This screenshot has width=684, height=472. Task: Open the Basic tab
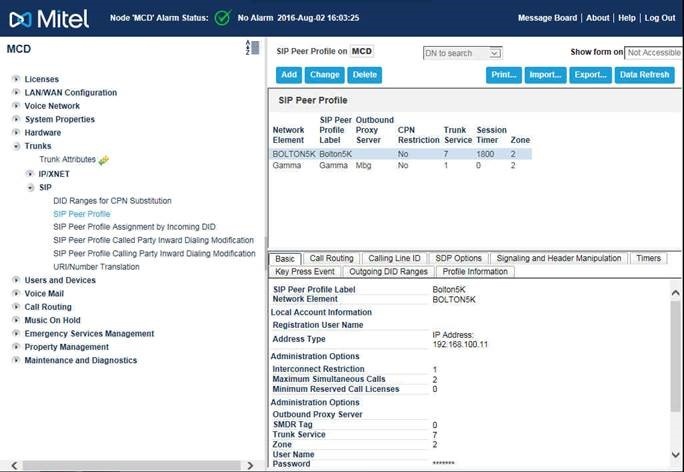pos(285,259)
